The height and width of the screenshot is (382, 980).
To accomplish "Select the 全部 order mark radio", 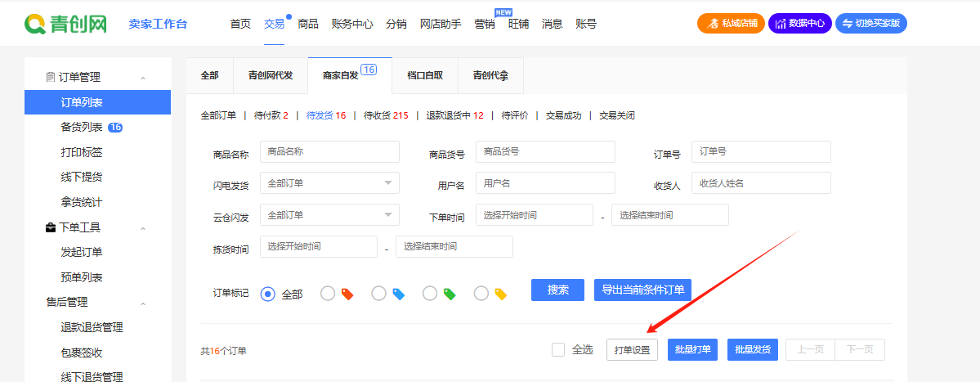I will click(x=267, y=294).
